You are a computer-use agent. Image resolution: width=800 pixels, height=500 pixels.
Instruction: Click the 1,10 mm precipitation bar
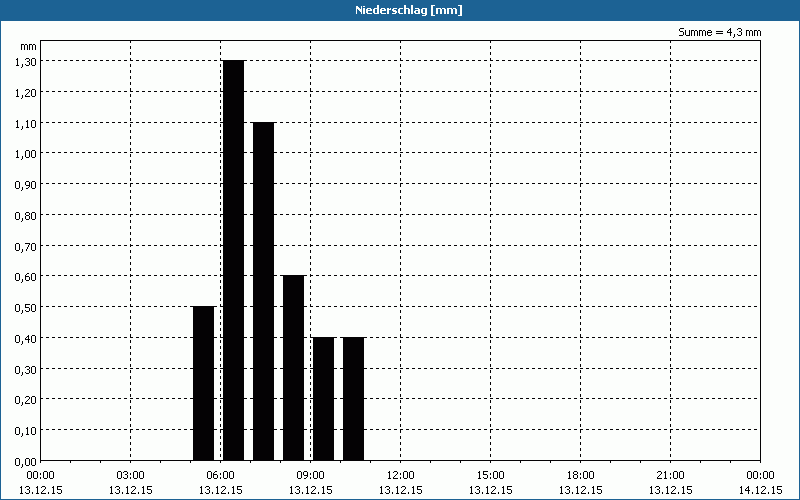[x=264, y=291]
